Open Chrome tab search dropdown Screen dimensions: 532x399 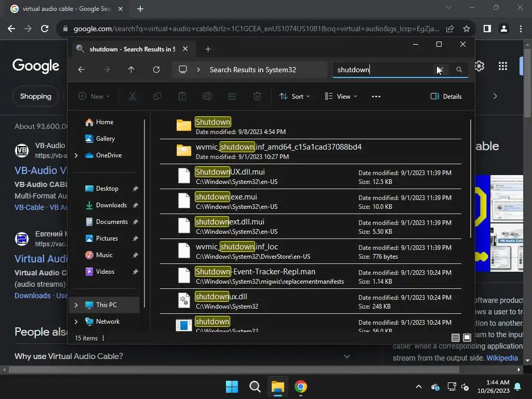tap(448, 7)
